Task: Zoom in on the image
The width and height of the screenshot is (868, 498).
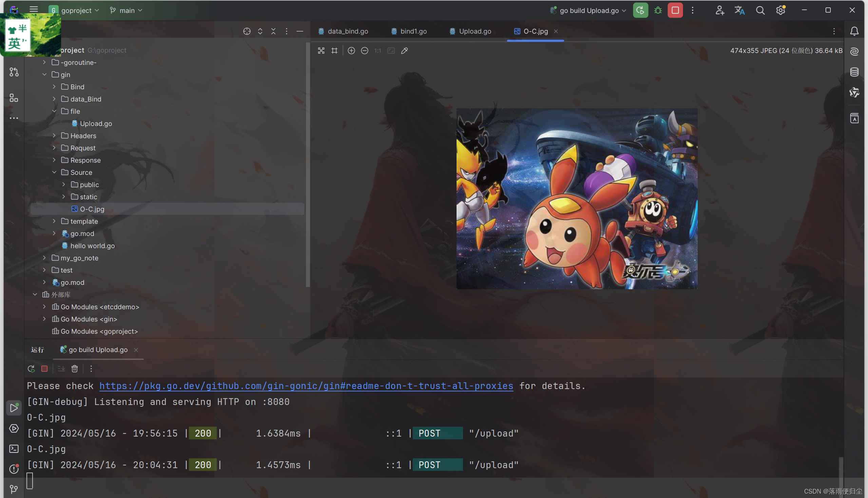Action: coord(351,51)
